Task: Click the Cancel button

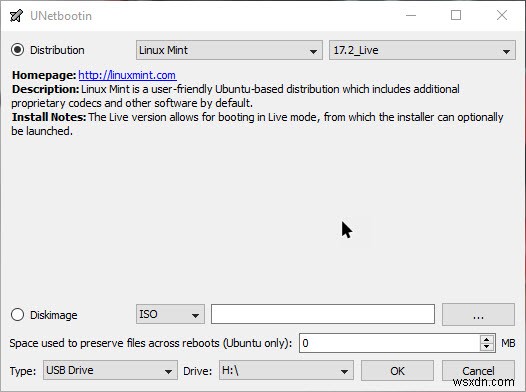Action: click(478, 371)
